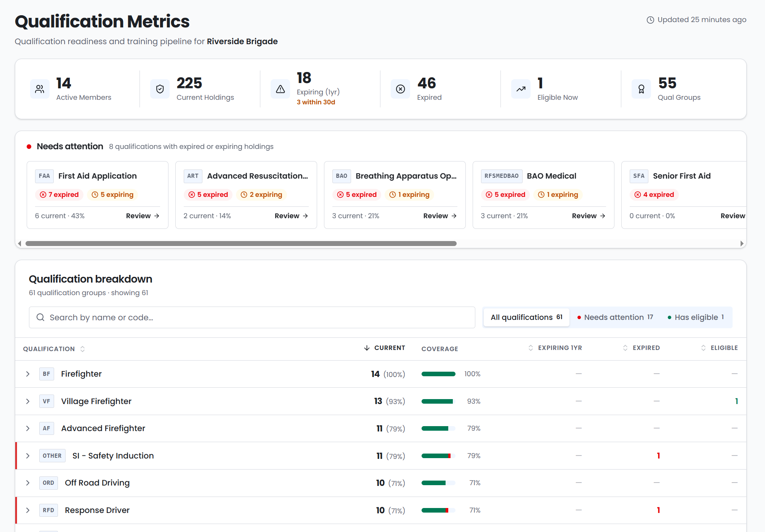Open Review for BAO Medical card
This screenshot has width=765, height=532.
point(589,216)
